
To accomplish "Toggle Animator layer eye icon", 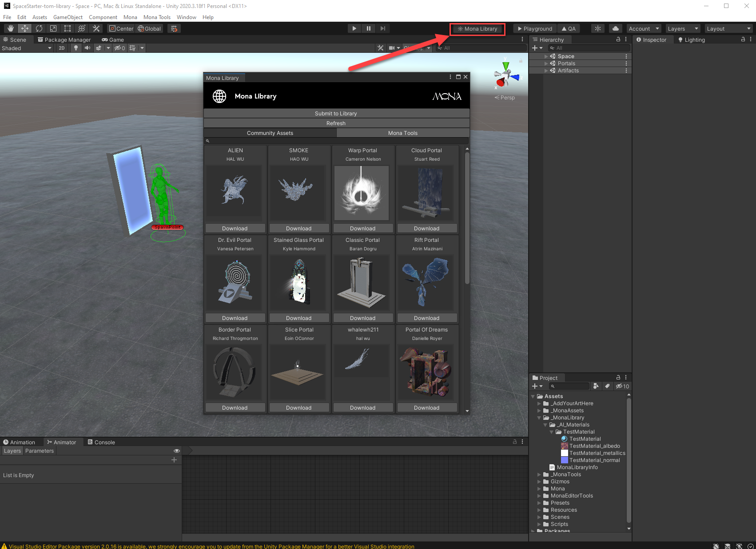I will 177,450.
